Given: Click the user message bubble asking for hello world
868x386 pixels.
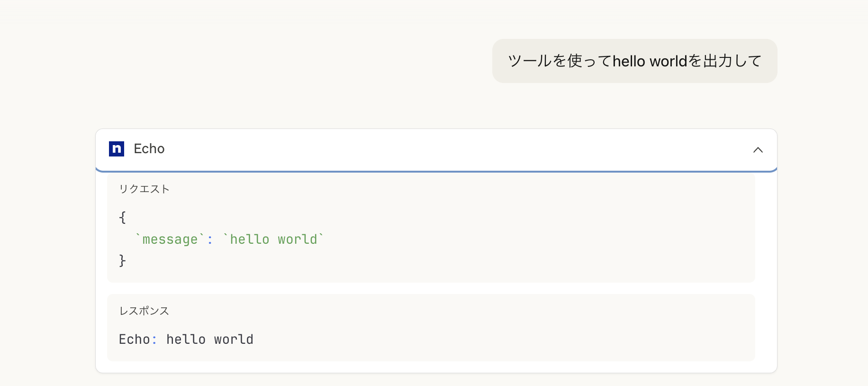Looking at the screenshot, I should pyautogui.click(x=634, y=61).
